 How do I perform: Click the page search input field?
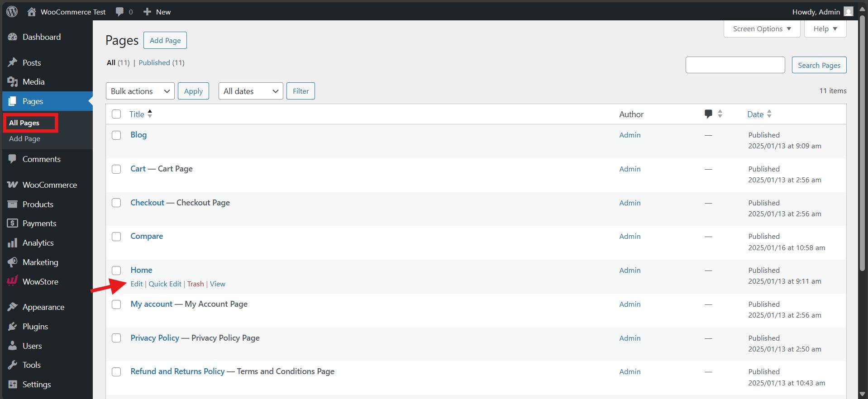[735, 65]
